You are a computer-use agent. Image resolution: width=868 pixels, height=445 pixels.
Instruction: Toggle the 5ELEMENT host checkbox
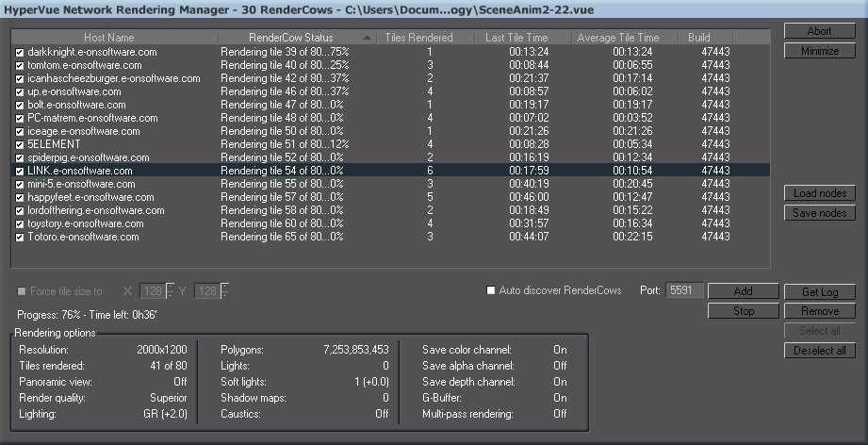point(20,145)
